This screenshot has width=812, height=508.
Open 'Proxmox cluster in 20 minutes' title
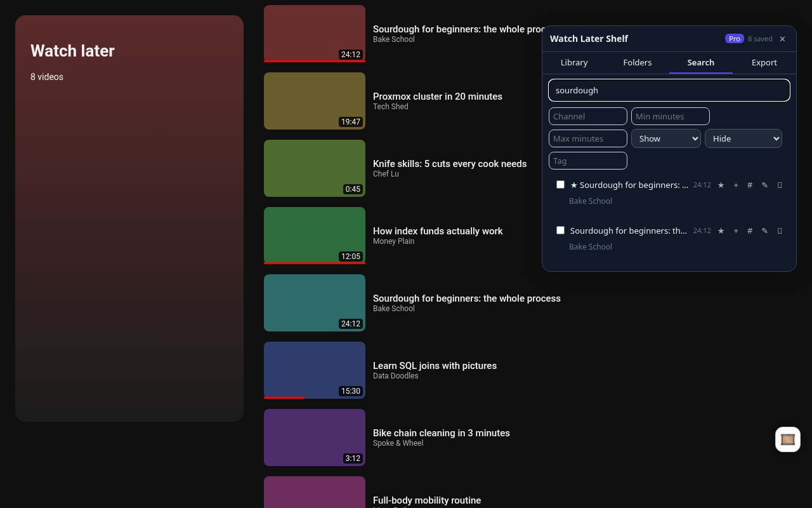(x=438, y=97)
